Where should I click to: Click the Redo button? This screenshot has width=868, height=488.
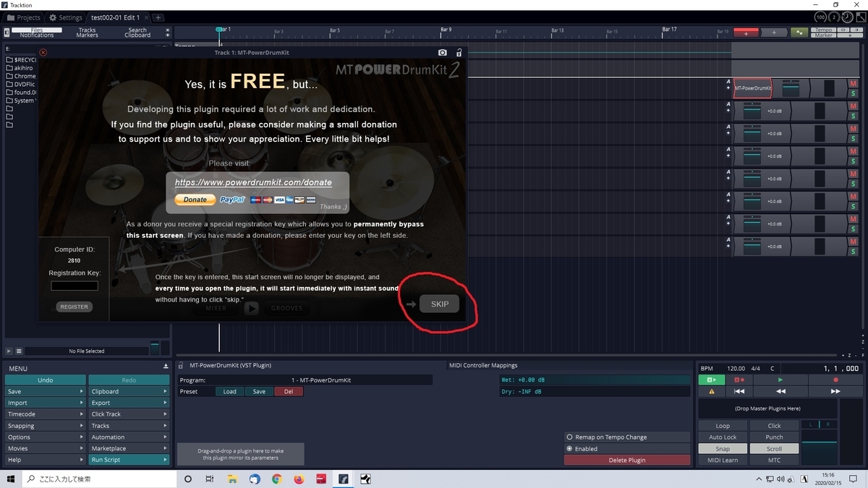click(129, 380)
